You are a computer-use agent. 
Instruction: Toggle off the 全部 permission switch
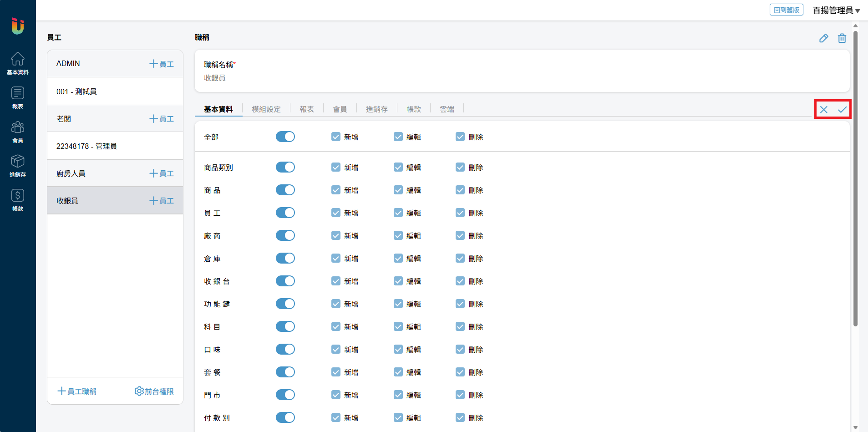coord(285,137)
